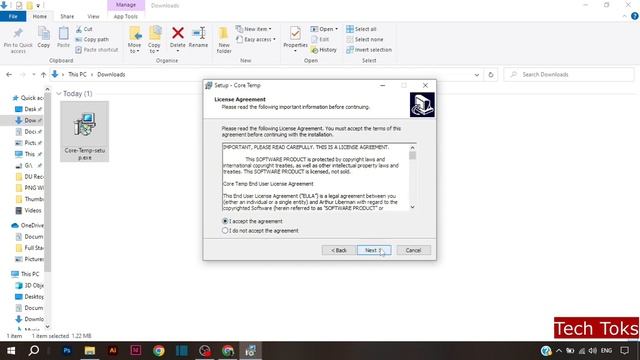640x360 pixels.
Task: Open the Easy access dropdown
Action: (256, 40)
